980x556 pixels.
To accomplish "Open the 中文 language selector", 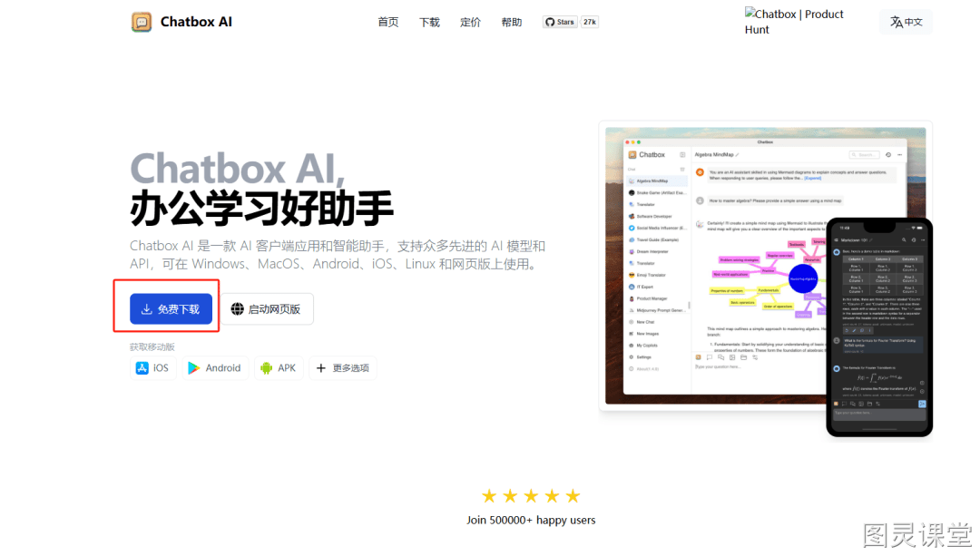I will tap(906, 22).
